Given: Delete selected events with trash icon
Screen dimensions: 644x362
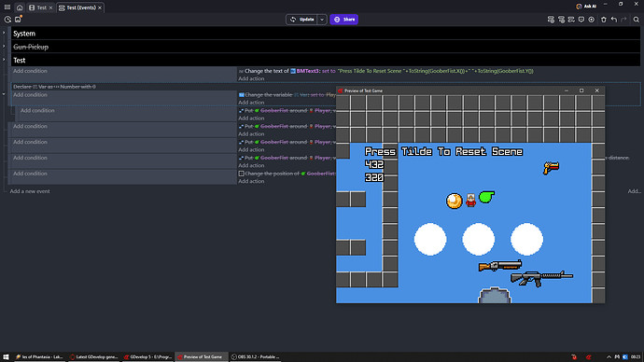Looking at the screenshot, I should click(x=603, y=20).
